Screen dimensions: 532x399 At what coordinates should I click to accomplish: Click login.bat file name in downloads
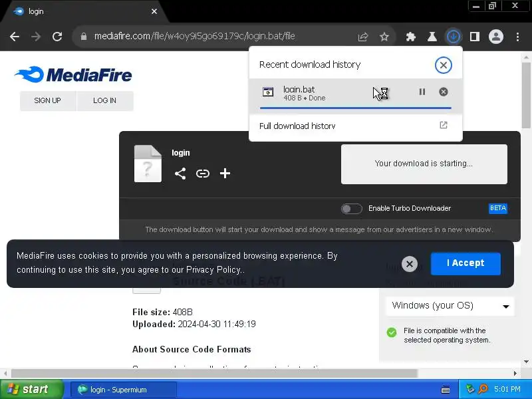point(299,89)
